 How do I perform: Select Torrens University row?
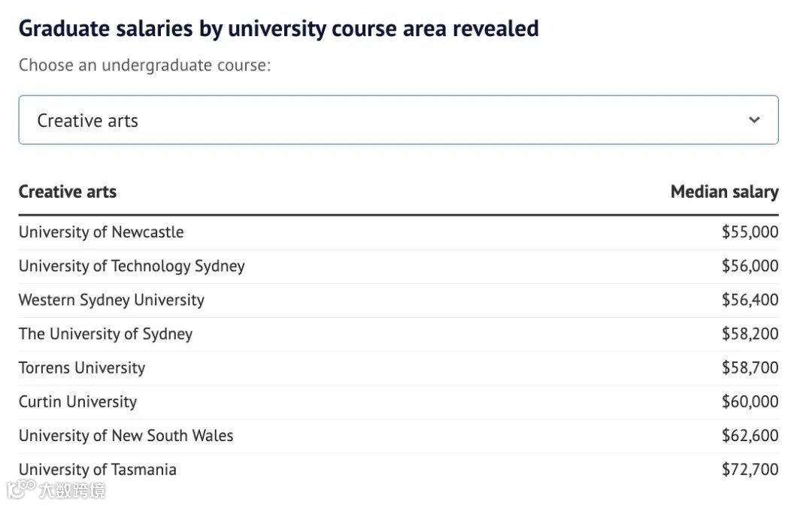point(398,368)
